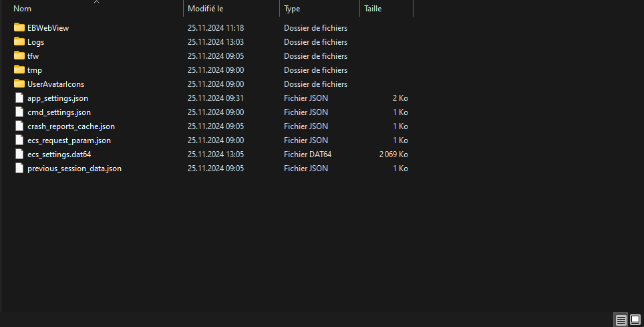Select the UserAvatarIcons folder icon

click(x=19, y=84)
